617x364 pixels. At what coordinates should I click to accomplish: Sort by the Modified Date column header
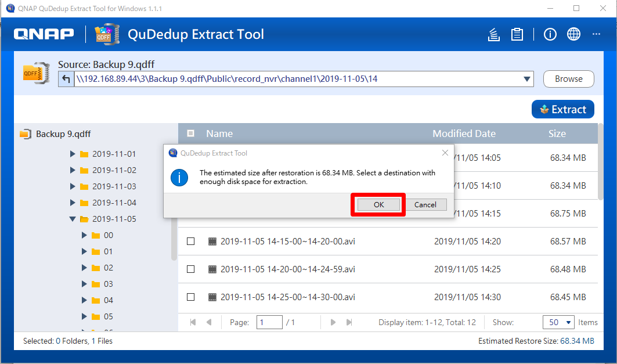pyautogui.click(x=464, y=134)
